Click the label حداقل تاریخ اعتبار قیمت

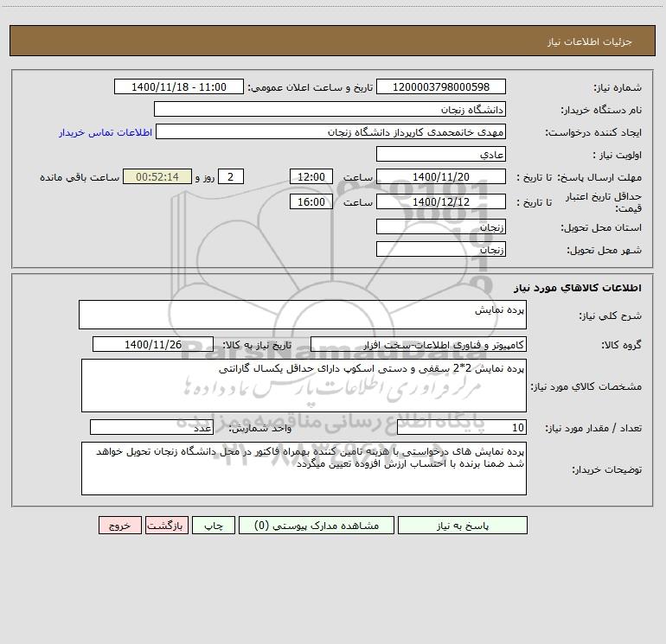click(604, 202)
